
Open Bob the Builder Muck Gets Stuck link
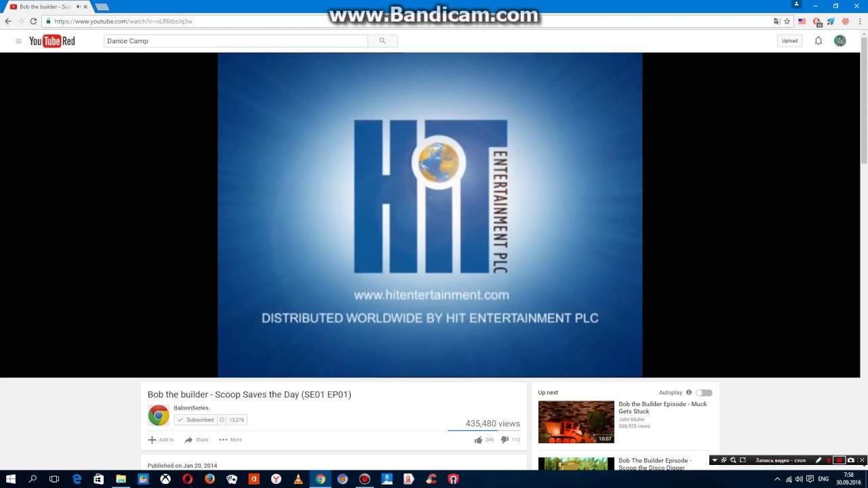663,407
